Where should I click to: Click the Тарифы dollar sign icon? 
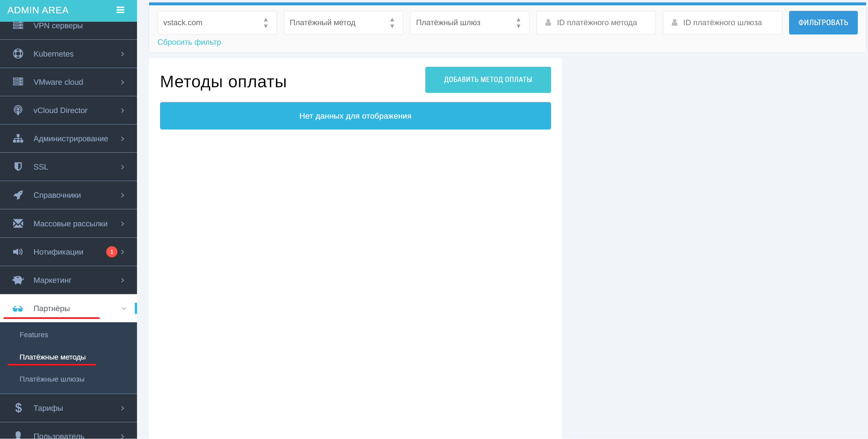[x=19, y=408]
